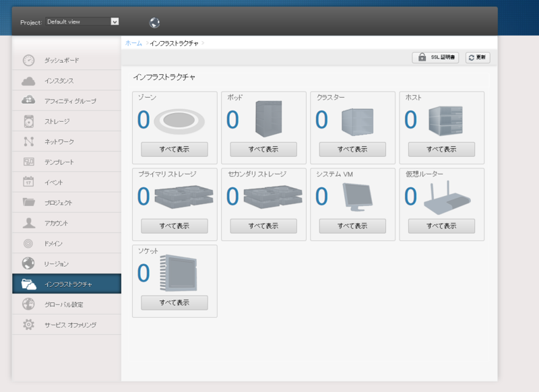Image resolution: width=539 pixels, height=392 pixels.
Task: Open リージョン via the globe icon
Action: (27, 263)
